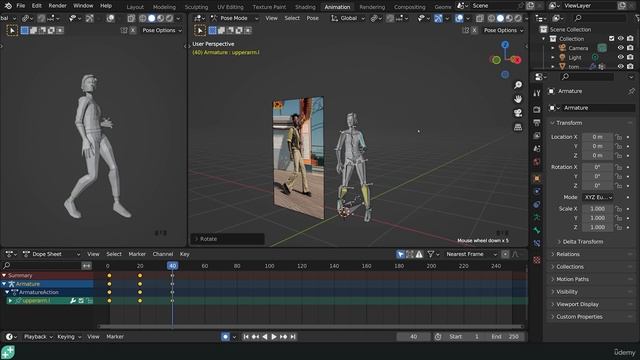Viewport: 640px width, 360px height.
Task: Click the X-ray toggle in right viewport header
Action: tap(480, 18)
